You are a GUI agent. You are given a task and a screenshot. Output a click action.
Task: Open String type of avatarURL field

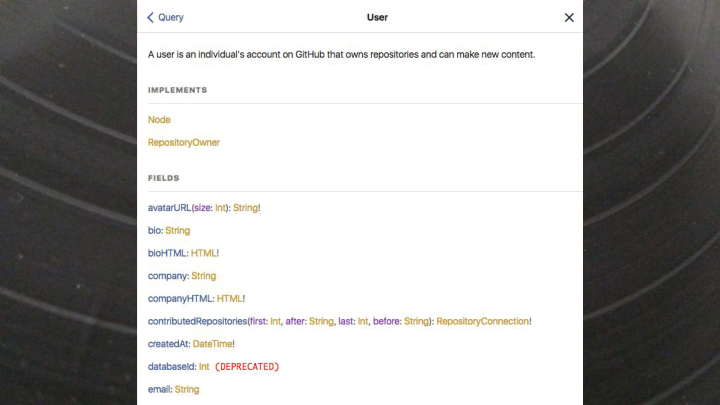[245, 208]
